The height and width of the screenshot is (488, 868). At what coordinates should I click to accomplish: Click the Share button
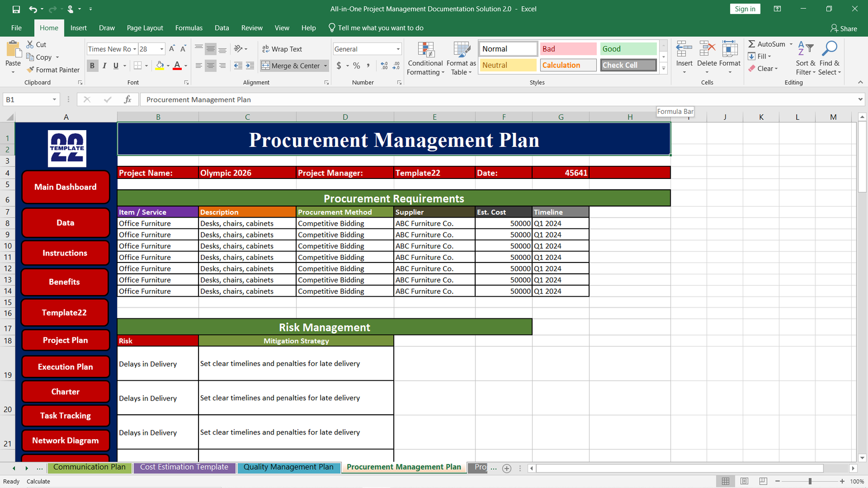(844, 28)
